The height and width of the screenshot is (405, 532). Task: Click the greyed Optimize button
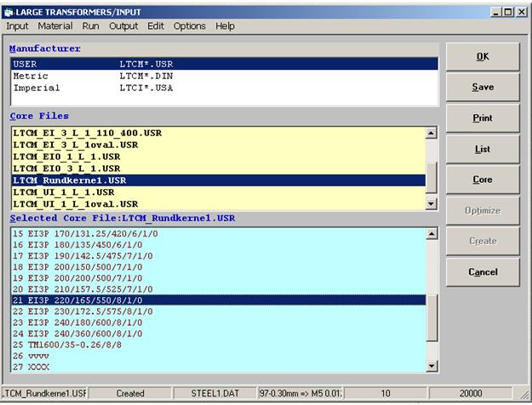[483, 211]
